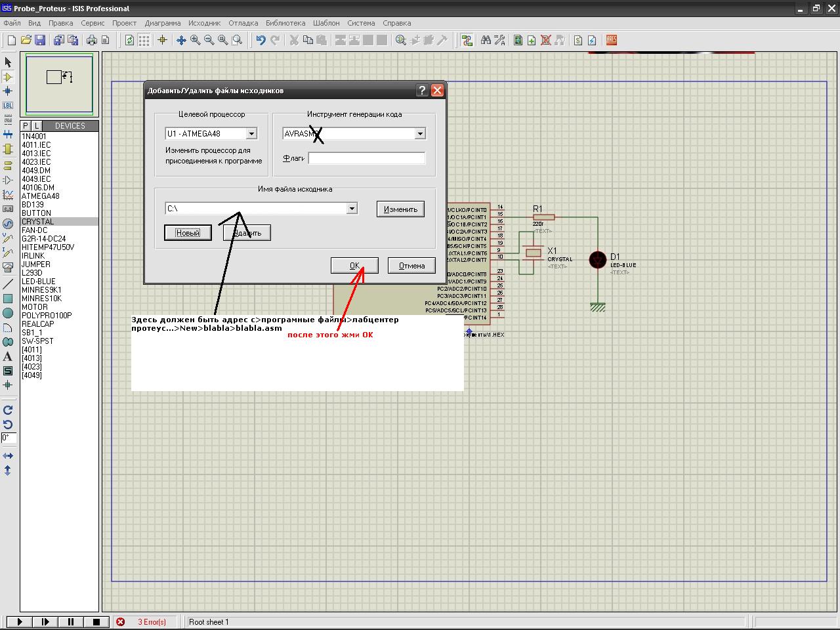This screenshot has width=840, height=630.
Task: Open the Исходник menu
Action: [x=204, y=23]
